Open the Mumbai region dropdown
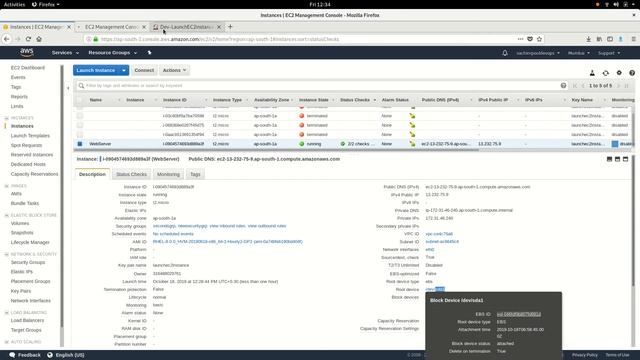This screenshot has height=360, width=640. 578,53
